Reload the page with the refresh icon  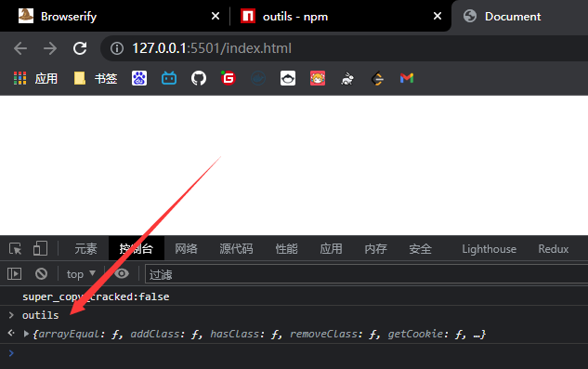tap(80, 48)
